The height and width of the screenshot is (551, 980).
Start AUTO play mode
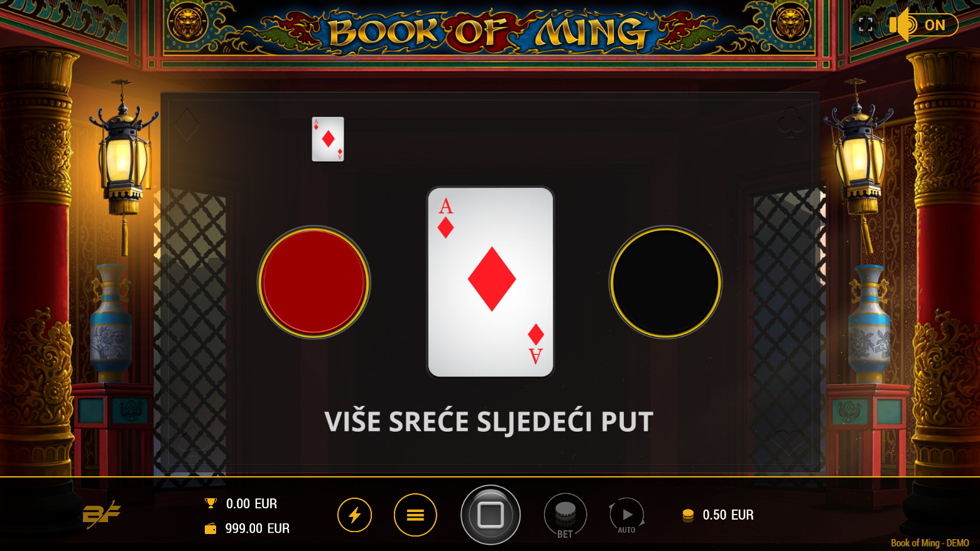coord(627,516)
